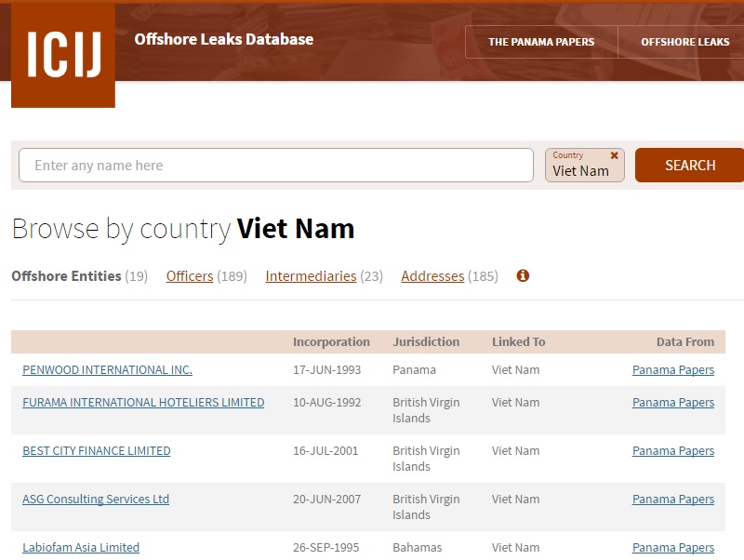The image size is (744, 560).
Task: Open Panama Papers link for ASG Consulting row
Action: tap(672, 500)
